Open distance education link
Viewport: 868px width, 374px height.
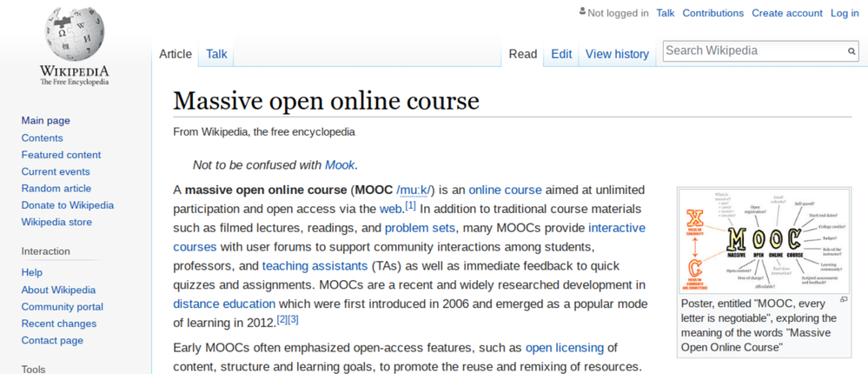pos(224,304)
